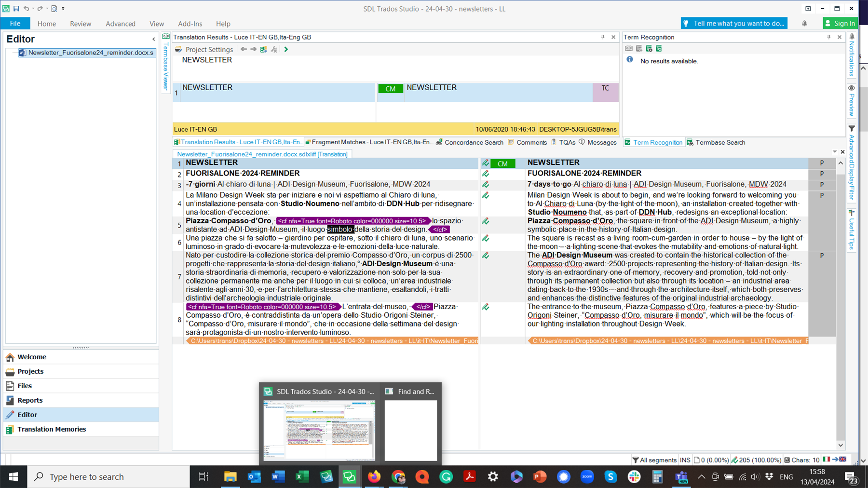Save the document via quick access toolbar
The width and height of the screenshot is (868, 488).
(16, 9)
